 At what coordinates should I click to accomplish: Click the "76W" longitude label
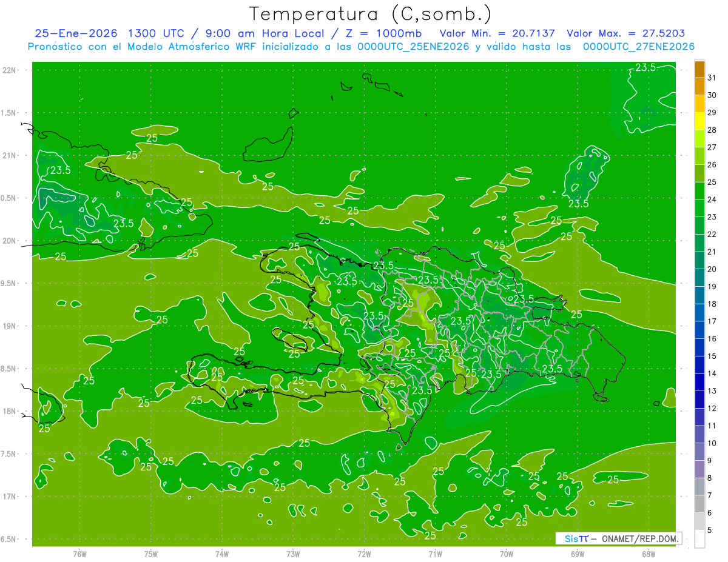coord(79,554)
